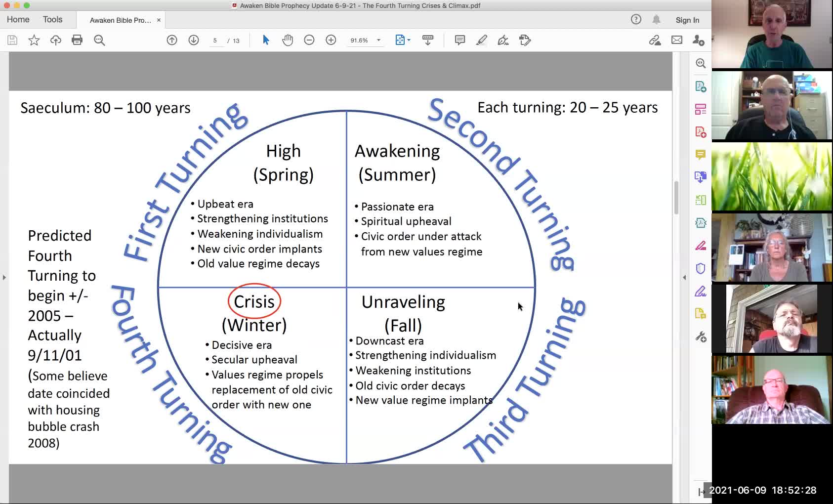Click the zoom percentage field

click(x=359, y=41)
